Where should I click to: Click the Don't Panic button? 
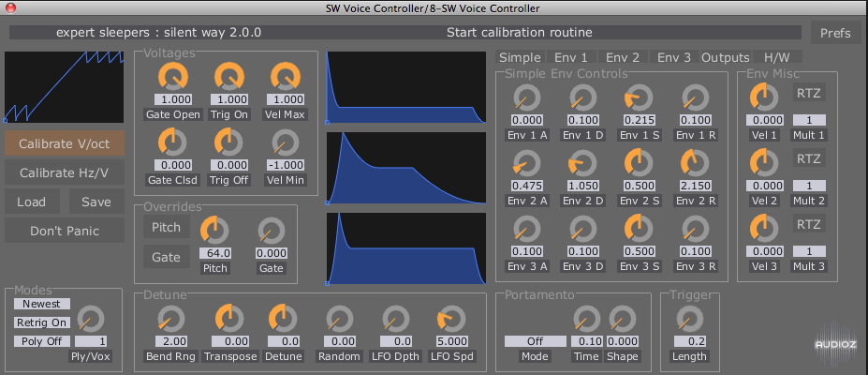pyautogui.click(x=65, y=231)
